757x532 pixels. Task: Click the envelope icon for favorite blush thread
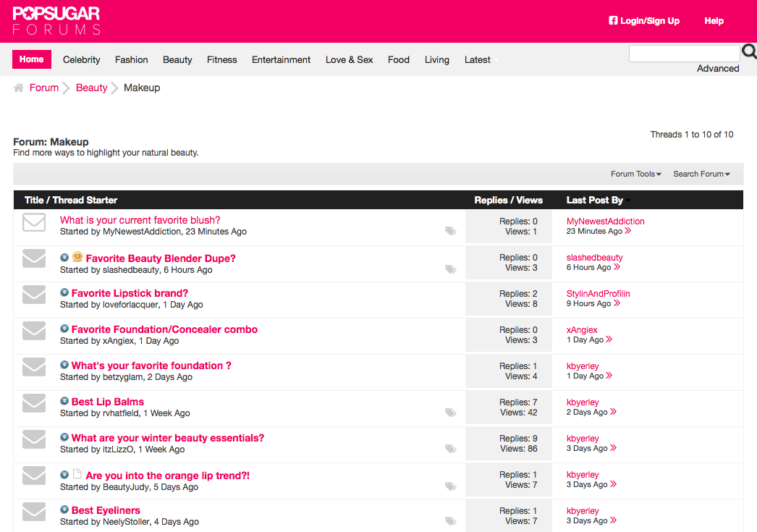(34, 222)
